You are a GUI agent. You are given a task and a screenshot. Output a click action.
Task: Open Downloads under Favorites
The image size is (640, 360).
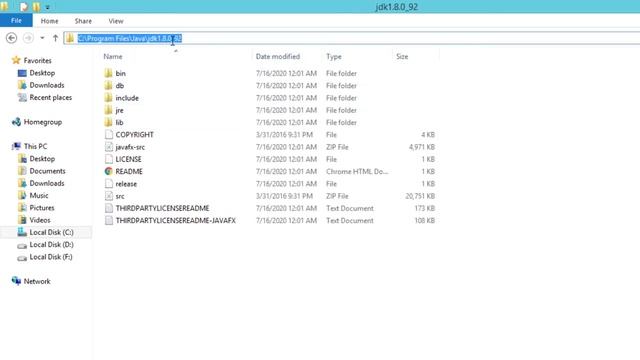[x=47, y=85]
